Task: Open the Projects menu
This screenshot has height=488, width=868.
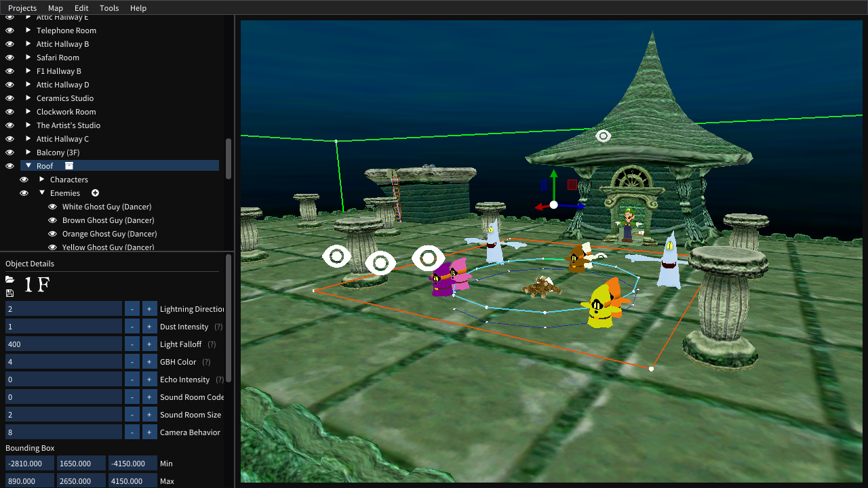Action: coord(22,8)
